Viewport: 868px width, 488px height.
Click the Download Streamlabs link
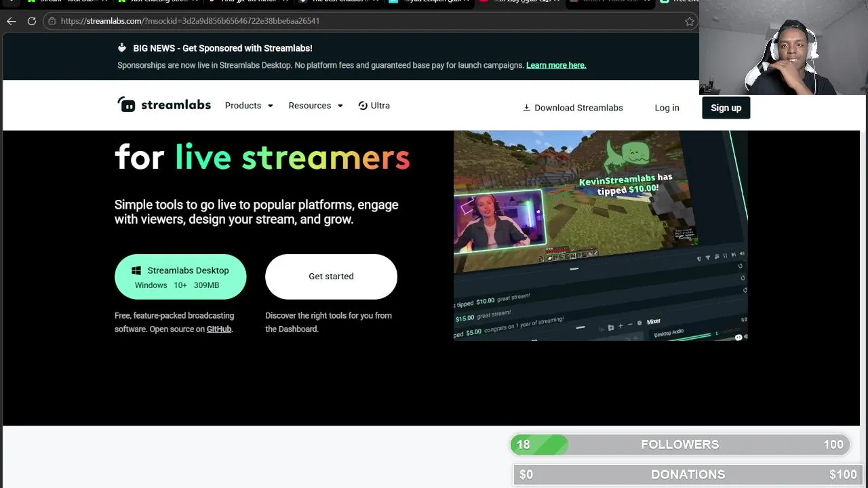coord(573,108)
